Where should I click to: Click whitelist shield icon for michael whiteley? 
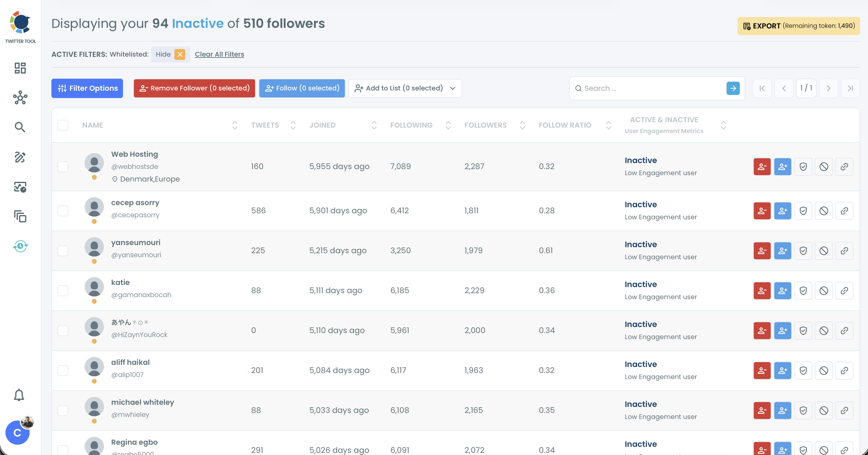[803, 410]
